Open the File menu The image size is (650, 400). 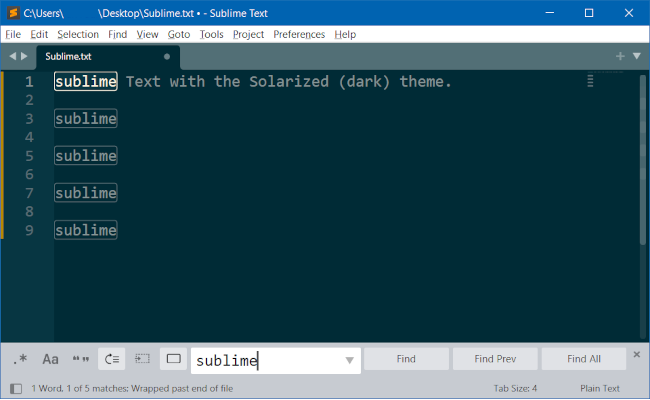tap(13, 34)
